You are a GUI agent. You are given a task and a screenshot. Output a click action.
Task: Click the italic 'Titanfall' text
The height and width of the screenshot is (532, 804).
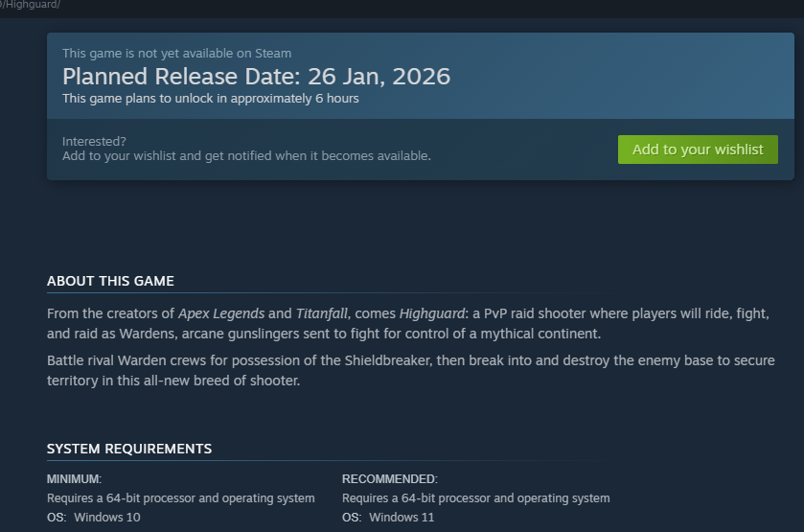[323, 313]
